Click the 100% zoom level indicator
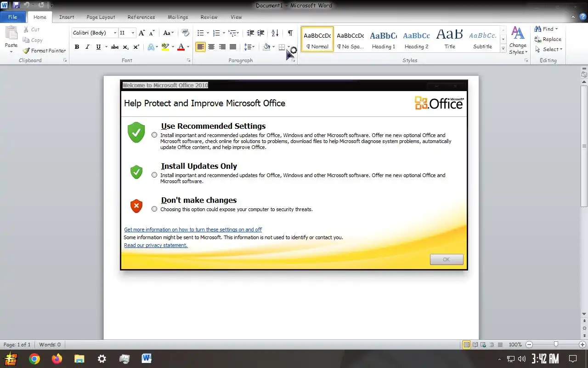Viewport: 588px width, 368px height. (x=515, y=345)
